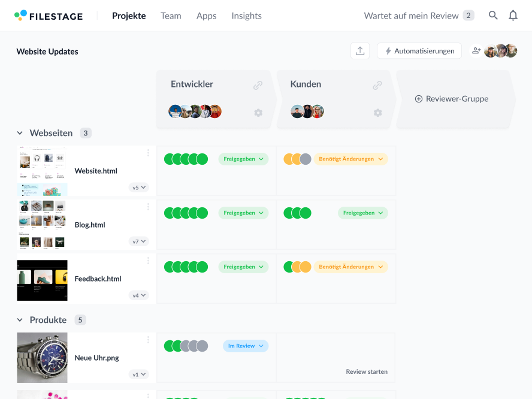This screenshot has height=399, width=532.
Task: Open the Insights tab
Action: [246, 16]
